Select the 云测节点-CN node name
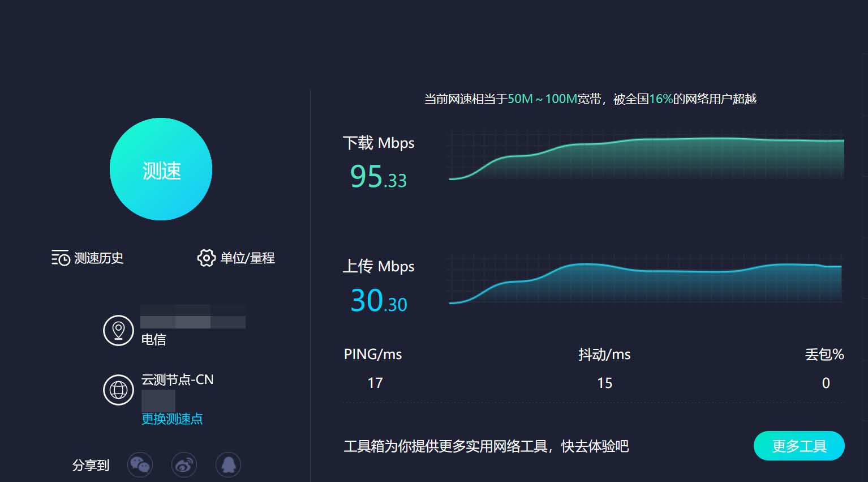The image size is (868, 482). (x=177, y=379)
